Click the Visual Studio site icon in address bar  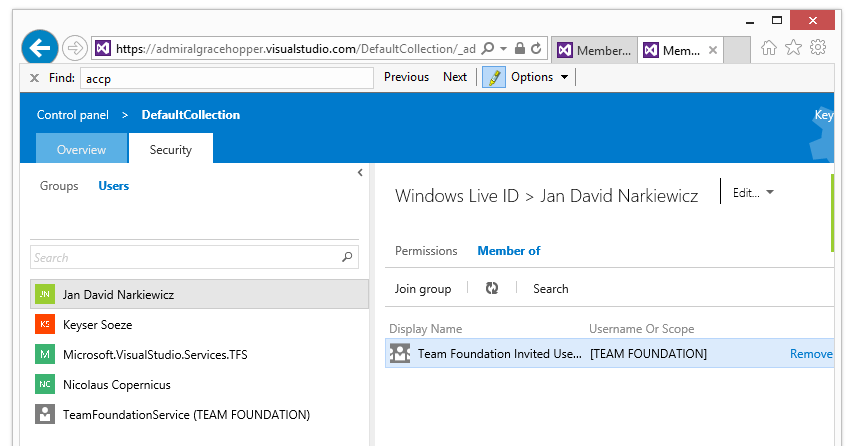(x=103, y=48)
